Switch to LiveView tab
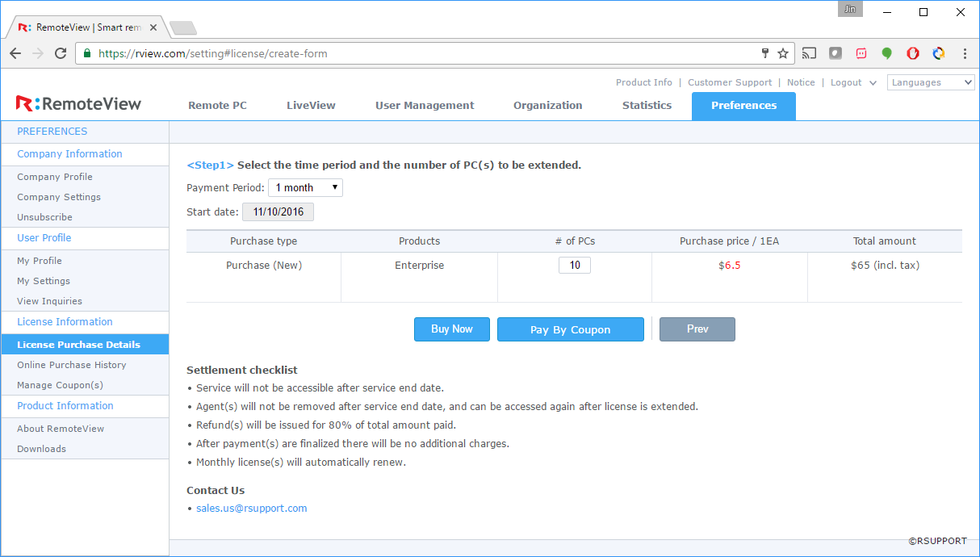 [x=311, y=105]
